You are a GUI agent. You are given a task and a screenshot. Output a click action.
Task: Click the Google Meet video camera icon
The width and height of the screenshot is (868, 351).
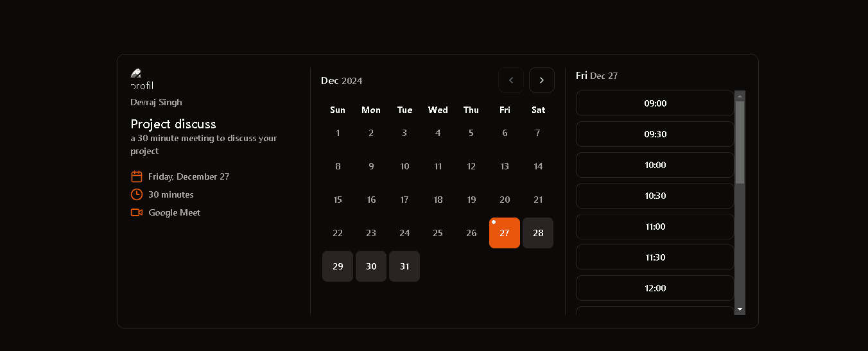click(136, 212)
